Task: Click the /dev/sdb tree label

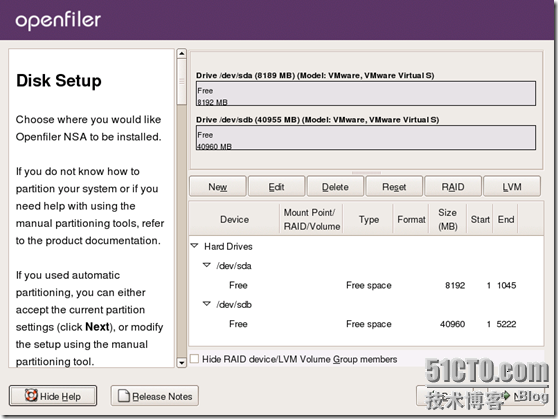Action: coord(234,304)
